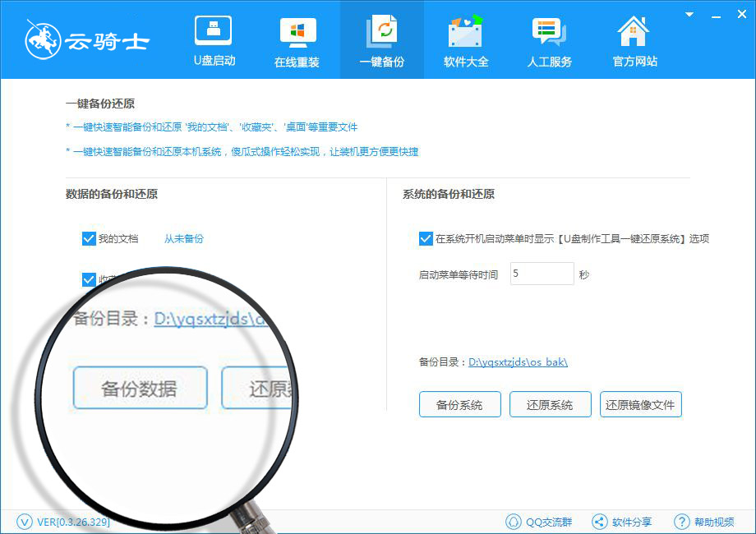
Task: Click the 软件分享 share icon
Action: click(x=599, y=522)
